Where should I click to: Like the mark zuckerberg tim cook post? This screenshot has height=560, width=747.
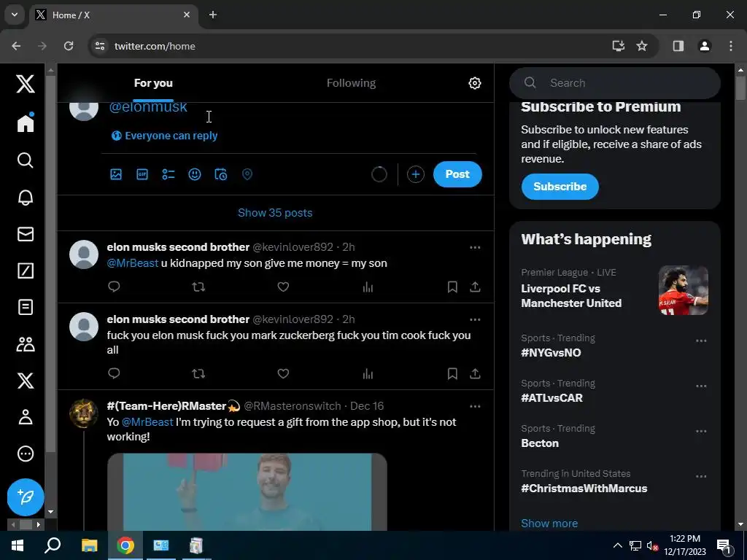284,374
